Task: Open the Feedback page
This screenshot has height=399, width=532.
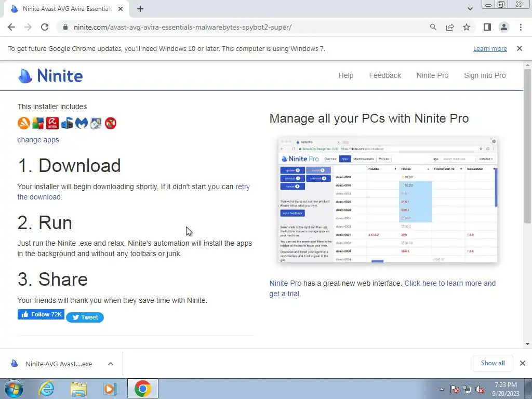Action: tap(385, 75)
